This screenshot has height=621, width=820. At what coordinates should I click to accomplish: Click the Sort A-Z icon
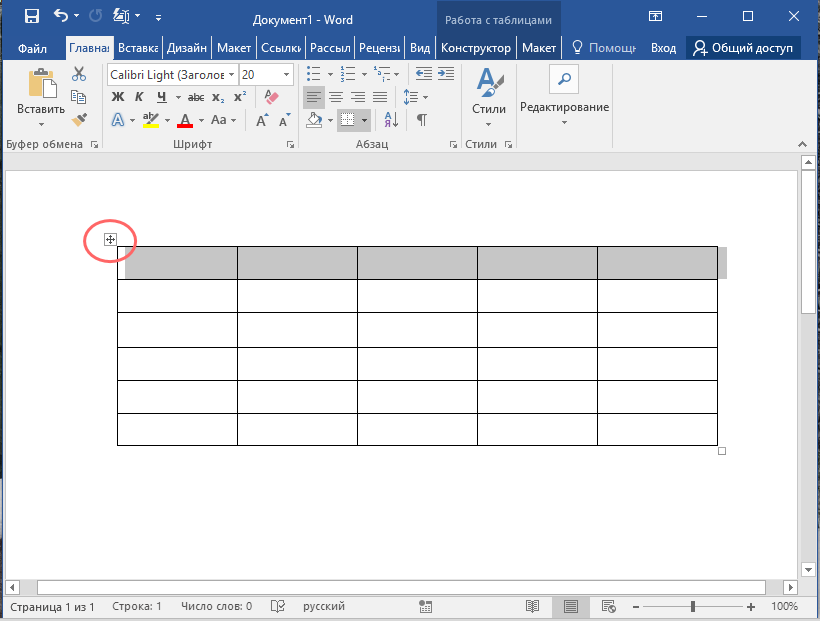pyautogui.click(x=393, y=120)
